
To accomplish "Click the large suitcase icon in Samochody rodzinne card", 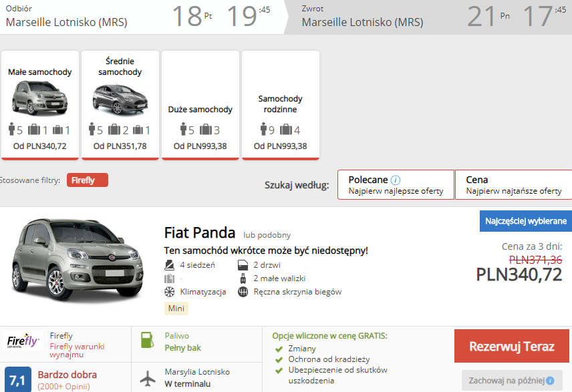I will point(286,130).
